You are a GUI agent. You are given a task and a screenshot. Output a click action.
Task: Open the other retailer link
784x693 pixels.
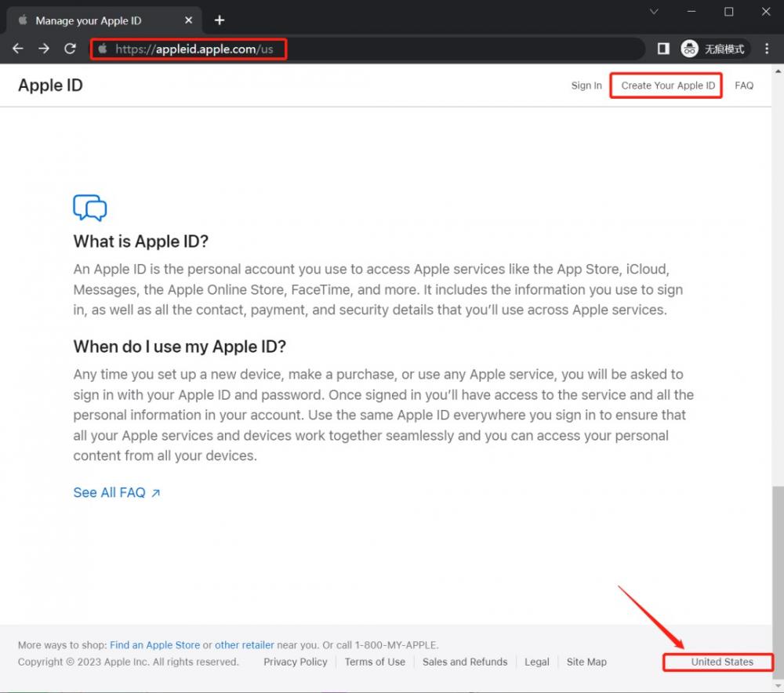point(245,645)
